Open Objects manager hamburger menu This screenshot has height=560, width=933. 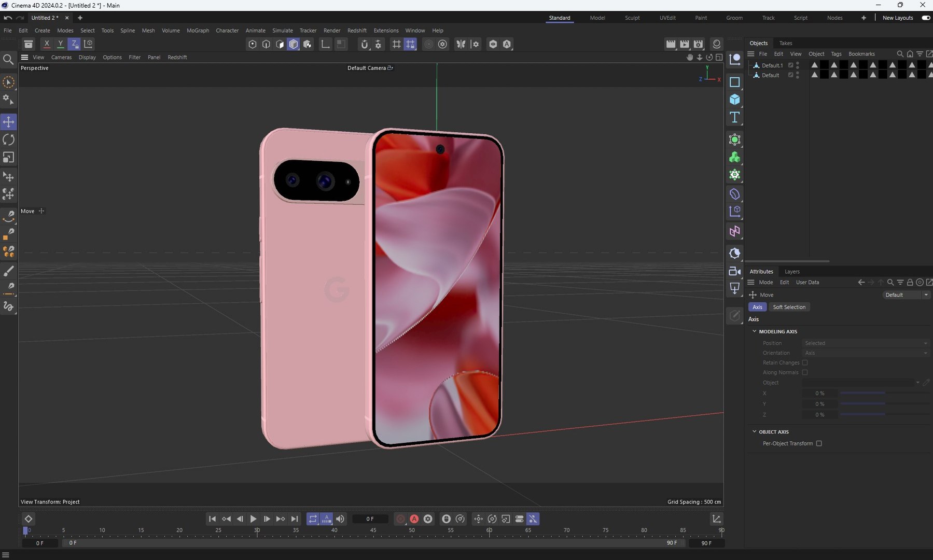750,54
